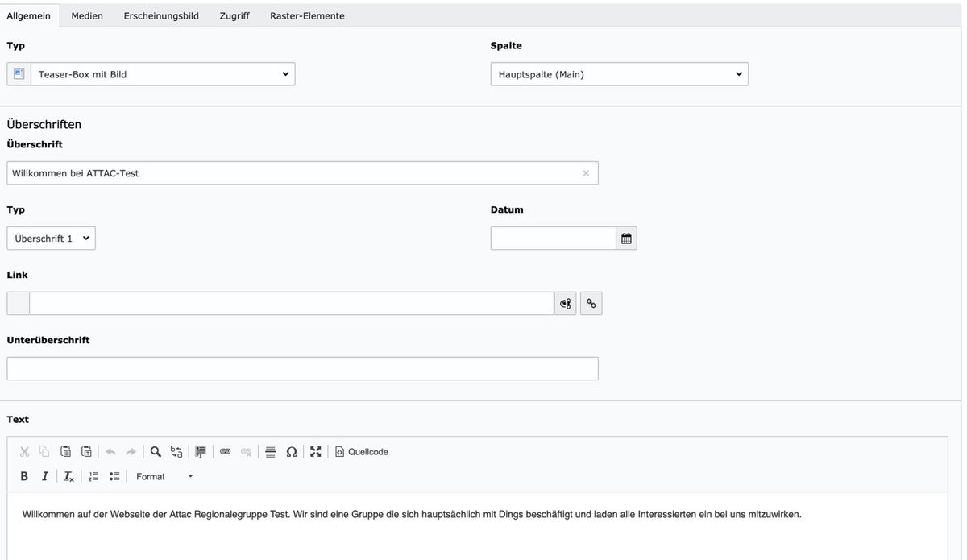The width and height of the screenshot is (967, 560).
Task: Insert a numbered list
Action: 93,476
